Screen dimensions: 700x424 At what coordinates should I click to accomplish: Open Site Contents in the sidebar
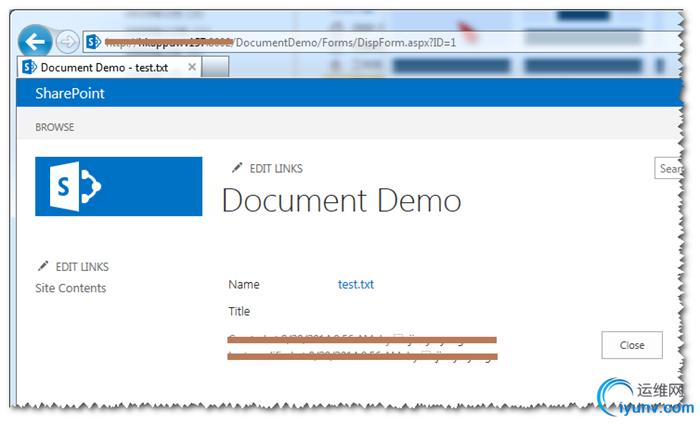pyautogui.click(x=71, y=288)
